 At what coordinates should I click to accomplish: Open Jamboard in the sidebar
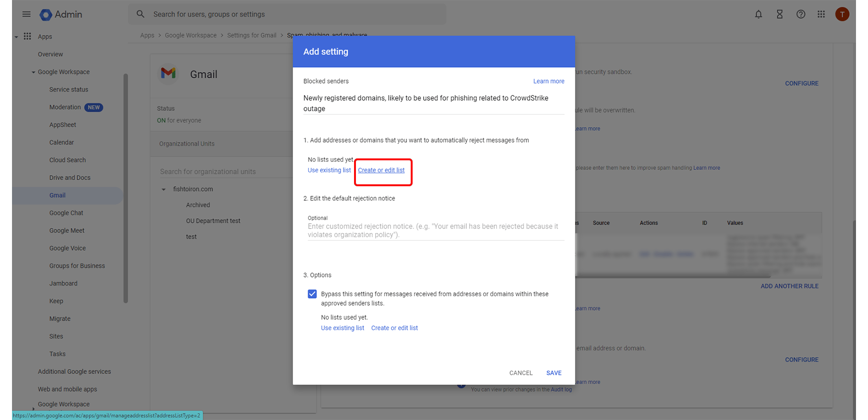(63, 283)
